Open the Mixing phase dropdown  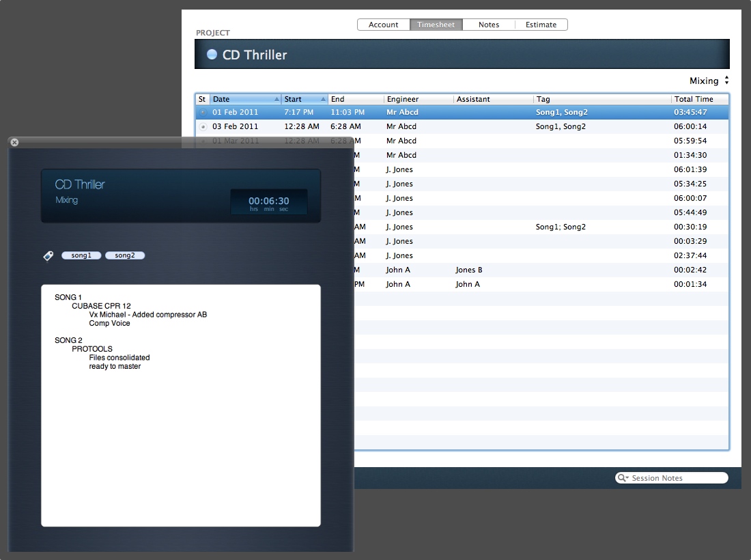(x=709, y=81)
